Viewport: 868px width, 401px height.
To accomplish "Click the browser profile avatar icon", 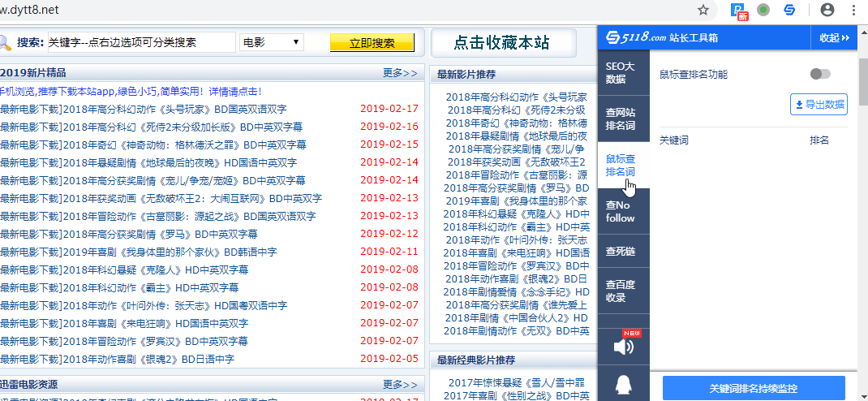I will coord(827,10).
